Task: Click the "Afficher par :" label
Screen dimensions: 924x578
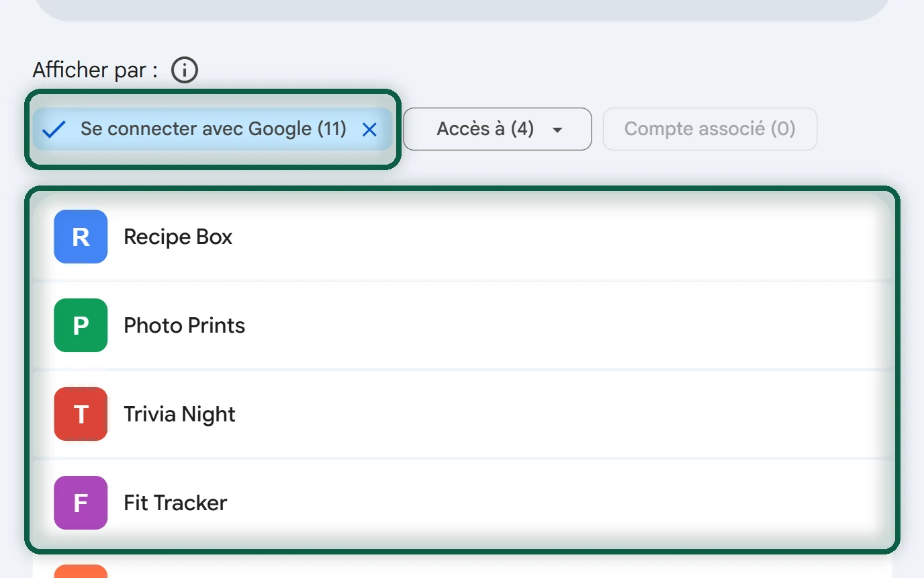Action: (x=95, y=70)
